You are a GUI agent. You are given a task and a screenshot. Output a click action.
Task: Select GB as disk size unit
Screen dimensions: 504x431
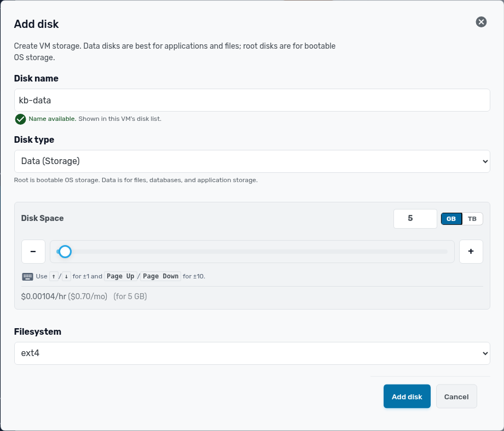tap(451, 219)
